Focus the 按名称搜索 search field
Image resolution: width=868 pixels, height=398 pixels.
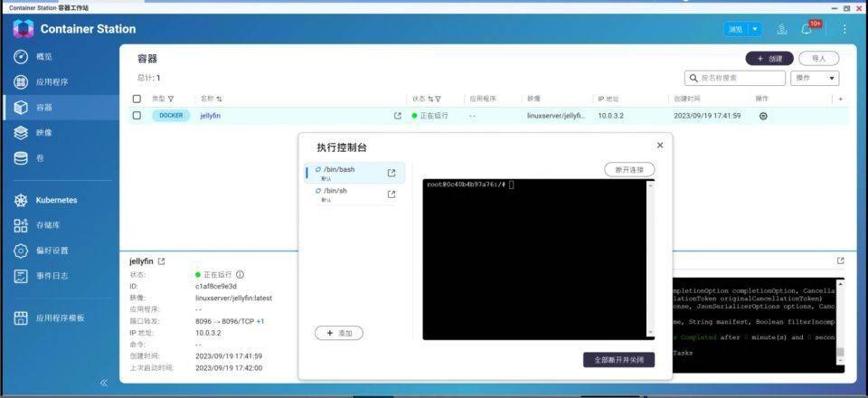(x=735, y=78)
